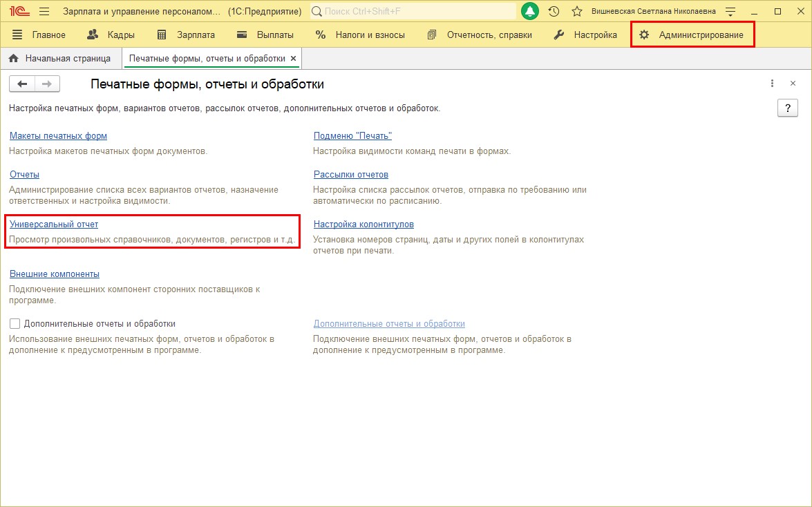Viewport: 812px width, 507px height.
Task: Open Внешние компоненты link
Action: coord(55,274)
